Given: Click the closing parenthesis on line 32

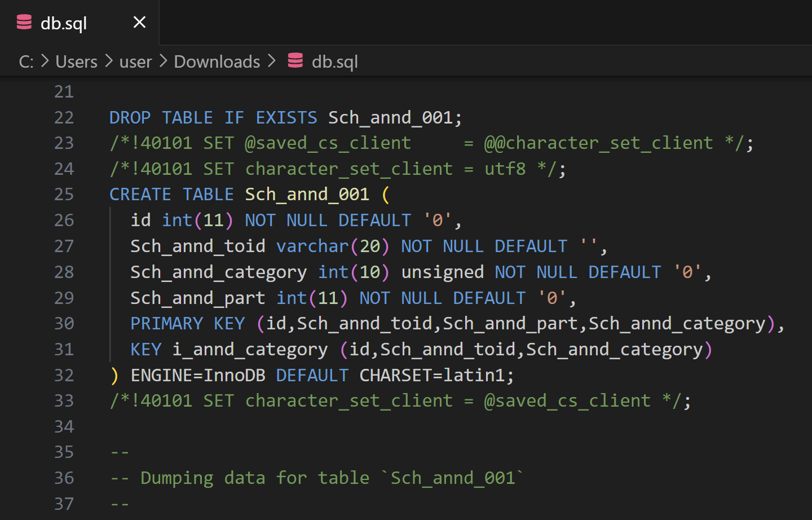Looking at the screenshot, I should (114, 375).
